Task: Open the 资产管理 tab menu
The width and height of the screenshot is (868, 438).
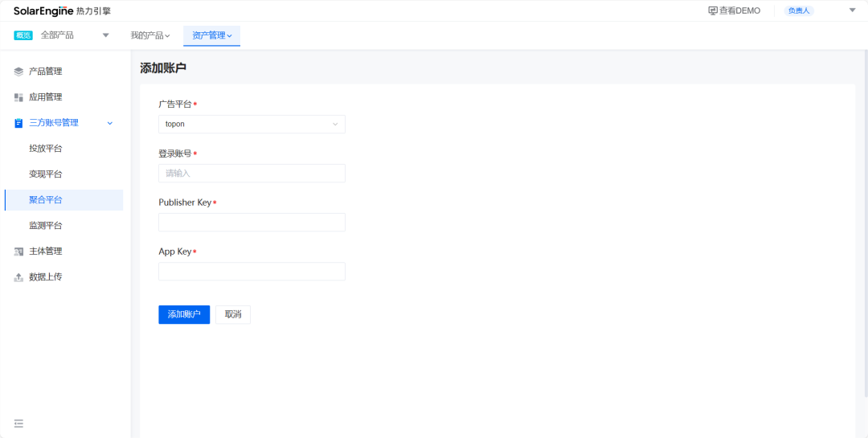Action: (212, 35)
